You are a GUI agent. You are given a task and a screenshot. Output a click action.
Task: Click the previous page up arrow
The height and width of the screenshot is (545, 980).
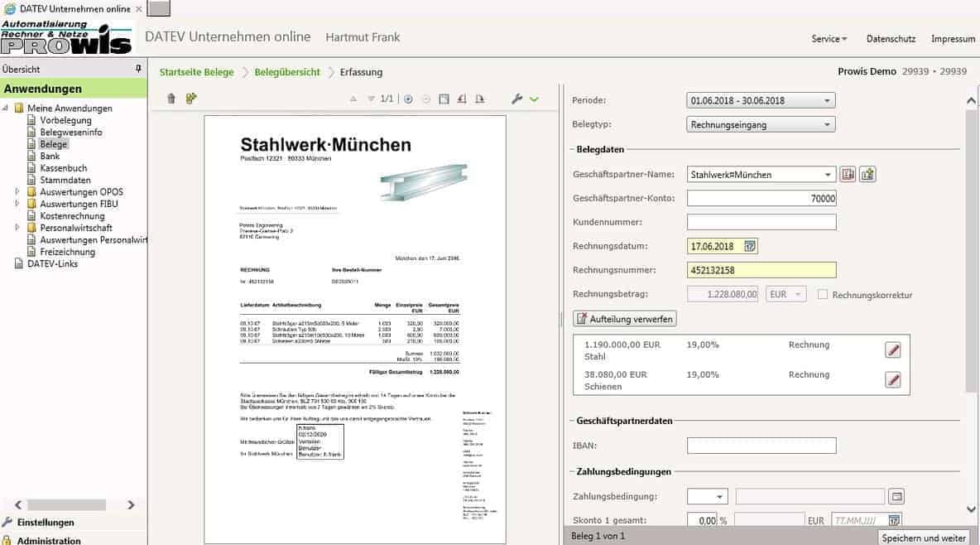point(353,99)
